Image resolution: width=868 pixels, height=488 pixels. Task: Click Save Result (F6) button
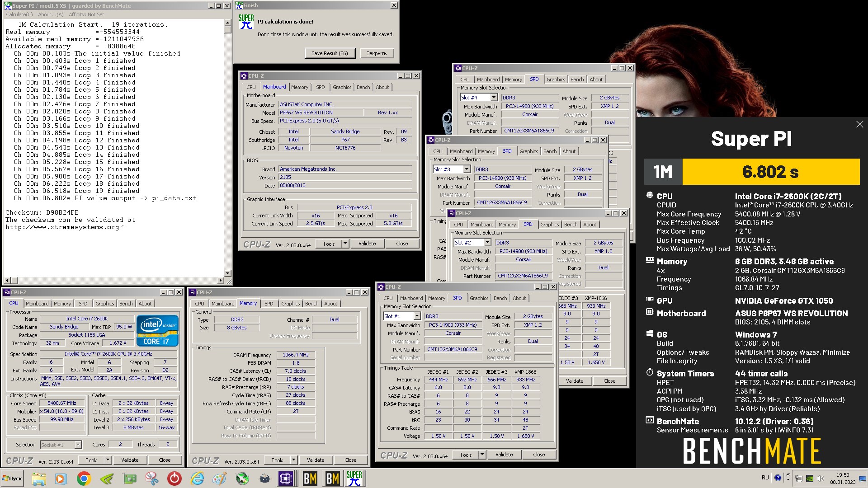pyautogui.click(x=330, y=53)
